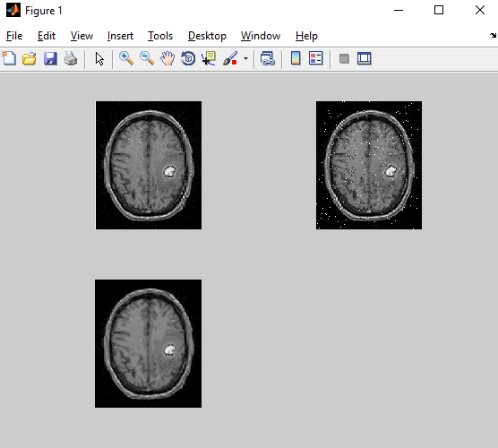Activate the Rotate 3D tool
This screenshot has width=498, height=448.
(x=188, y=58)
